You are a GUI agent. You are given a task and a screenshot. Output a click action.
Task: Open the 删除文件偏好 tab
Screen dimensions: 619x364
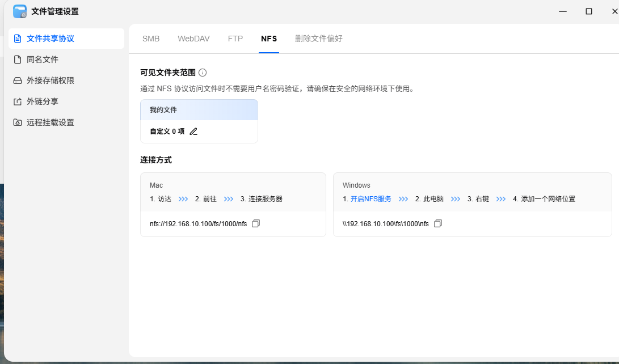click(319, 39)
